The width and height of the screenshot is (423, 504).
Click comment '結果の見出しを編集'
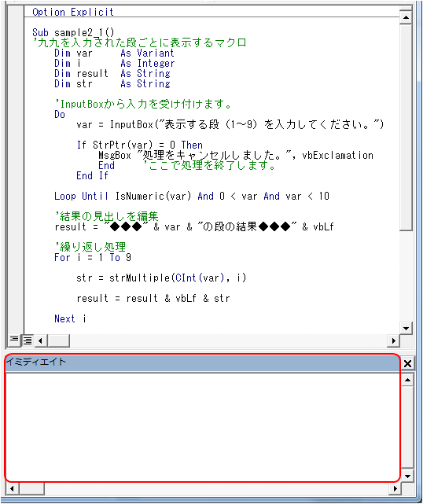107,216
